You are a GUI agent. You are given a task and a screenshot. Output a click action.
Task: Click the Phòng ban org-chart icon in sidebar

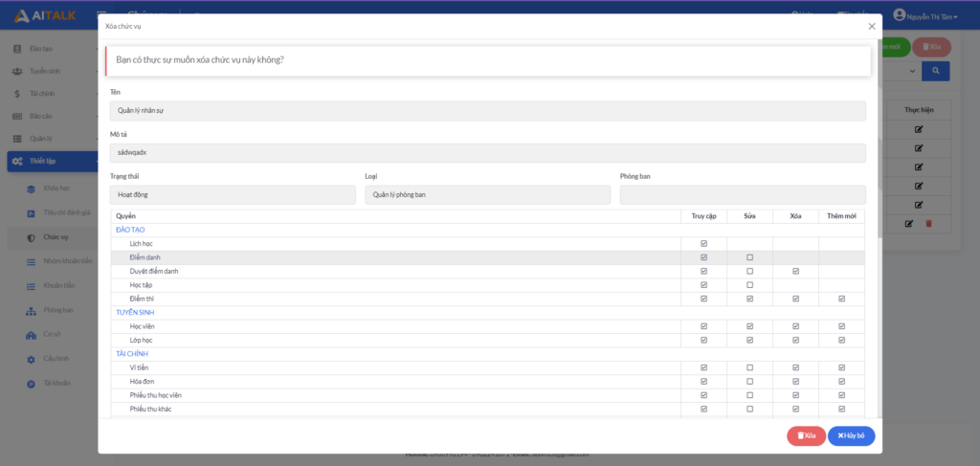pos(31,310)
